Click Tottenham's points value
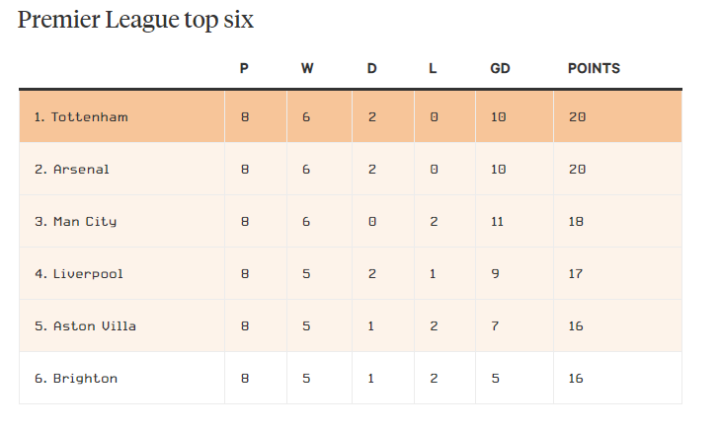The image size is (720, 429). coord(576,117)
